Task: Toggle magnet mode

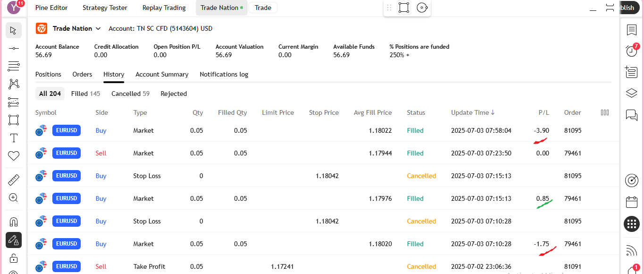Action: [x=14, y=222]
